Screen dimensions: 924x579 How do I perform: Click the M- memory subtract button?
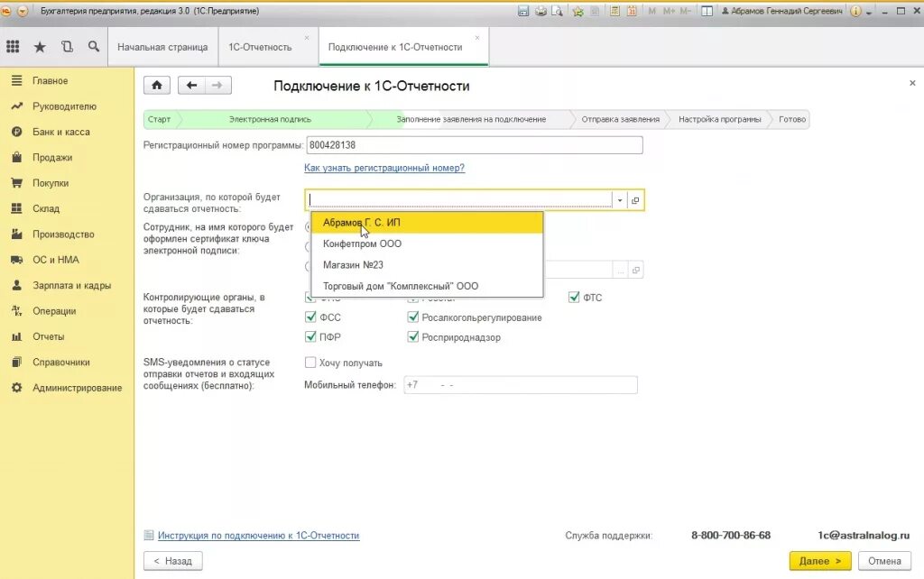click(x=685, y=11)
